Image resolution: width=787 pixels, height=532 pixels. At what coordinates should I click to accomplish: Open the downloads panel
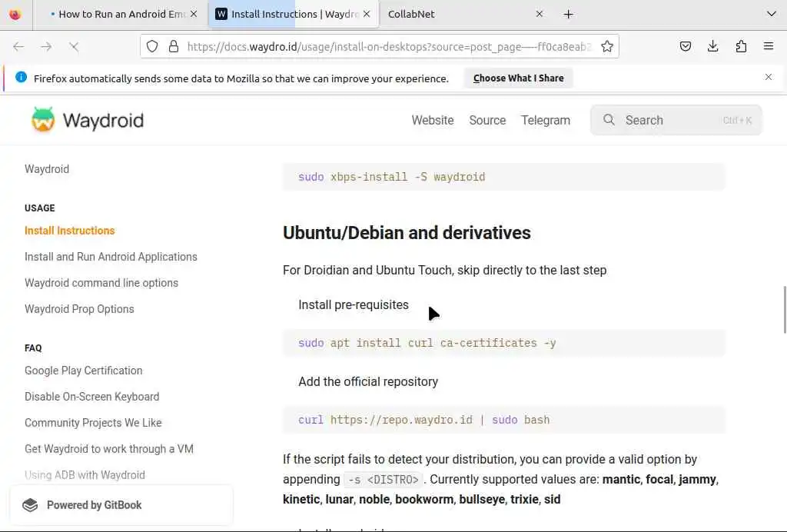coord(712,47)
